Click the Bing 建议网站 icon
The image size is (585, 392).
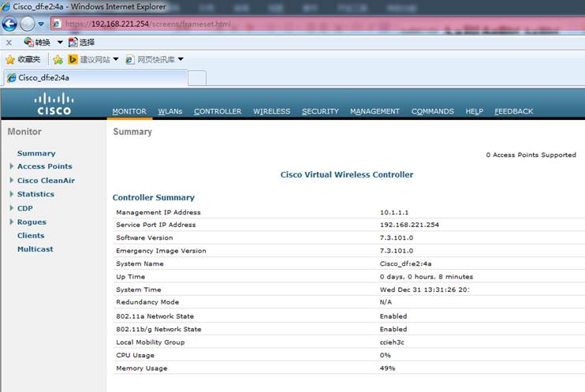73,59
